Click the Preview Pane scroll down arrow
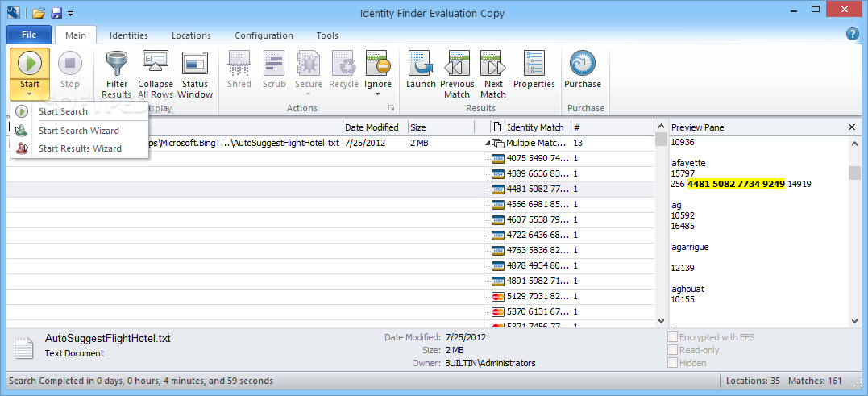The width and height of the screenshot is (868, 396). [855, 321]
